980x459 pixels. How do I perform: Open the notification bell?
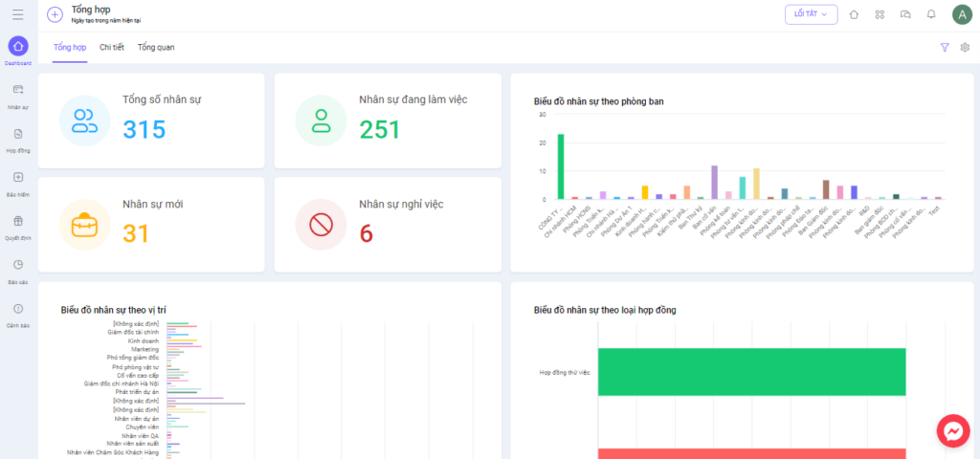click(931, 14)
